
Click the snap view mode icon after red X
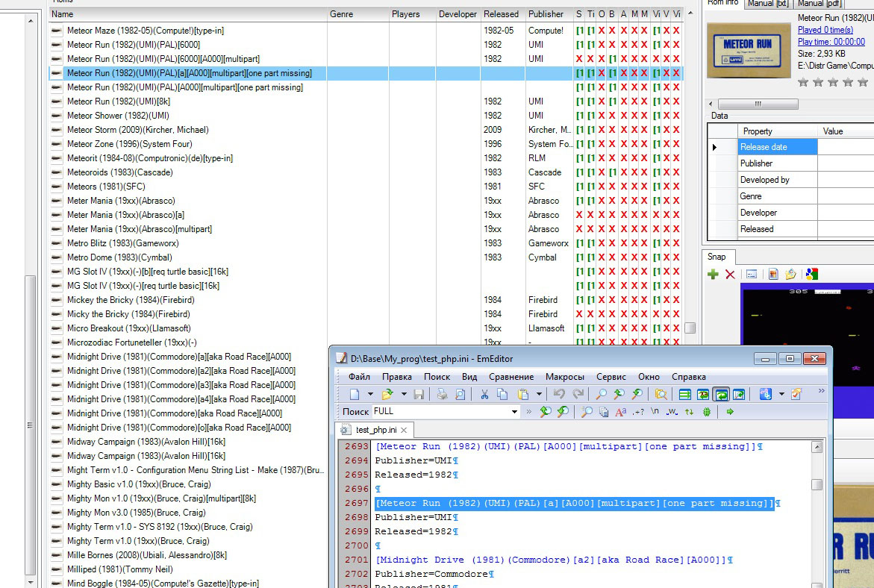(752, 274)
